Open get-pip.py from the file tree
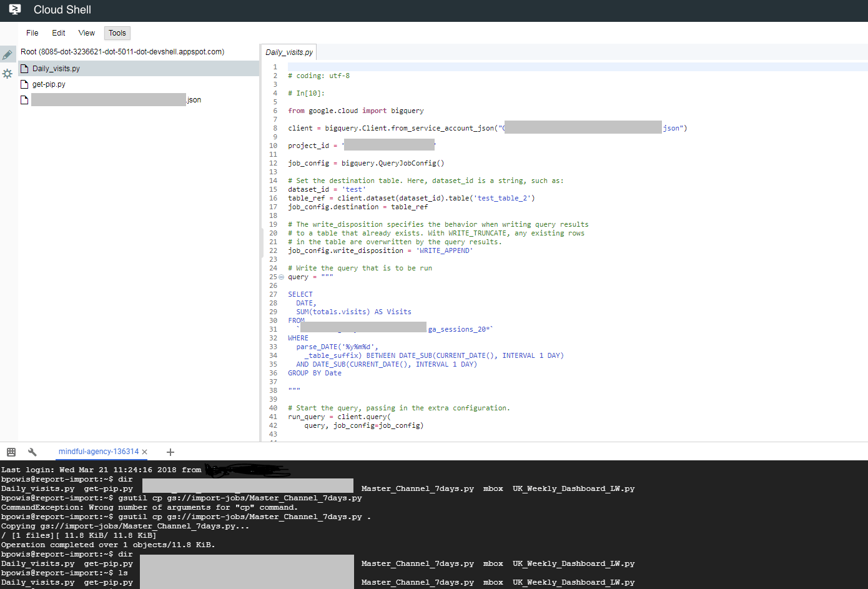The height and width of the screenshot is (589, 868). [x=49, y=84]
